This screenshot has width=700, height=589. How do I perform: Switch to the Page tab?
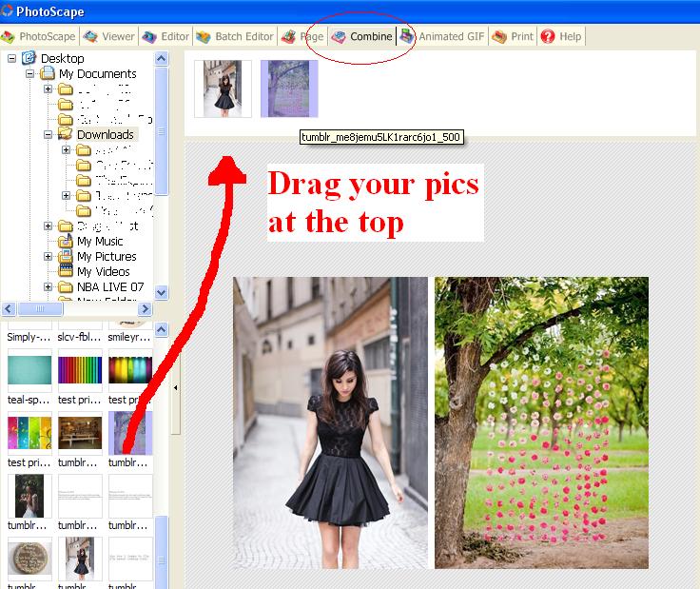point(302,36)
